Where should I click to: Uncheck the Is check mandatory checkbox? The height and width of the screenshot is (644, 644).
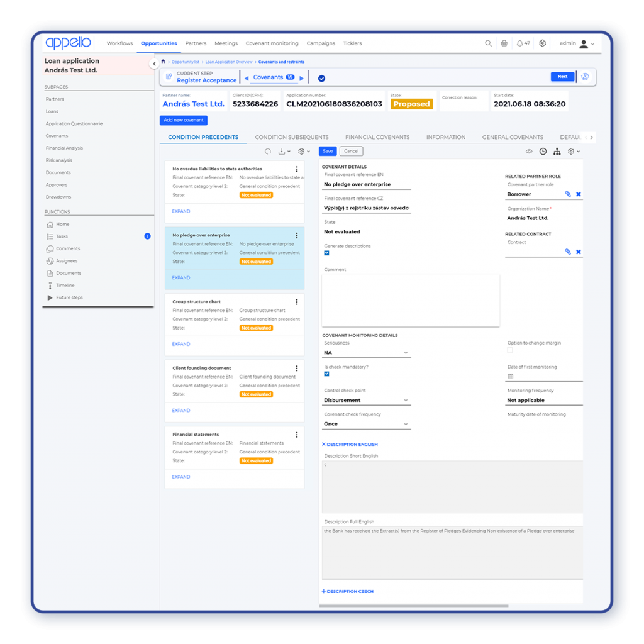[326, 374]
